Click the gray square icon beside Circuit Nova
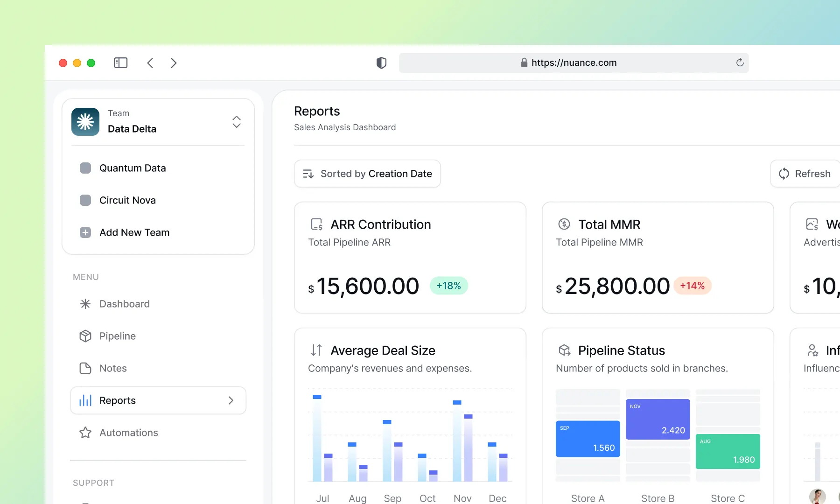Viewport: 840px width, 504px height. (x=85, y=200)
